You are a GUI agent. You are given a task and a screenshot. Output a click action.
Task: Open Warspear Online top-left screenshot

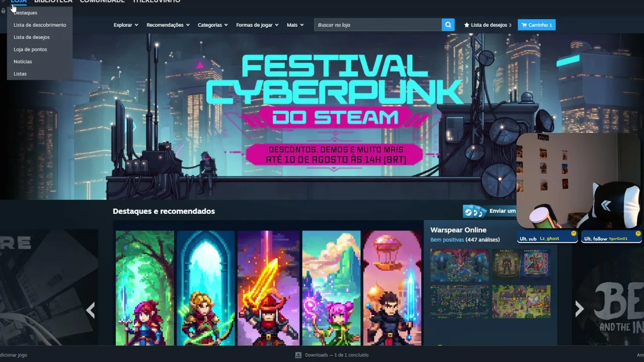click(459, 265)
